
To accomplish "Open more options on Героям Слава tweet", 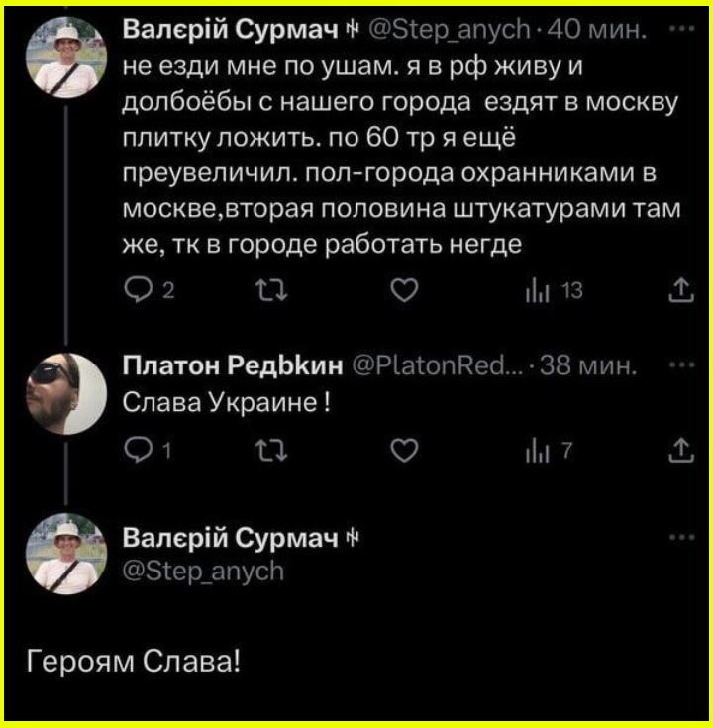I will coord(682,537).
